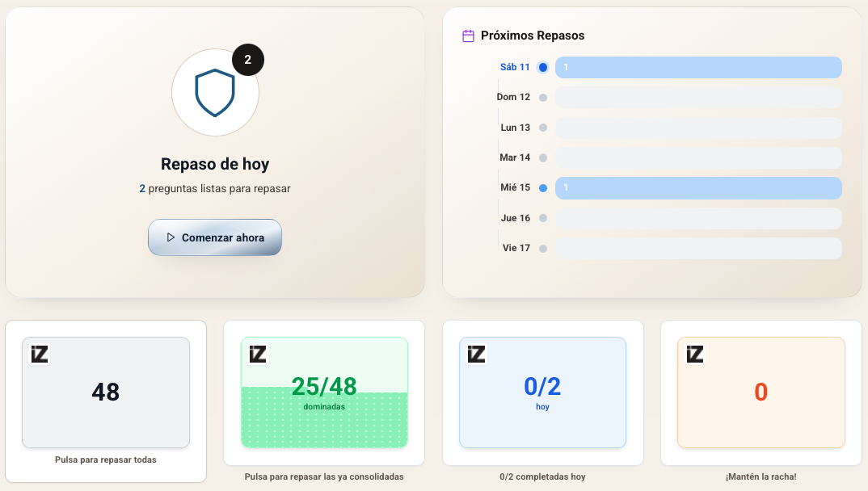Click the iZ logo on the 48 card
Viewport: 868px width, 491px height.
[39, 353]
